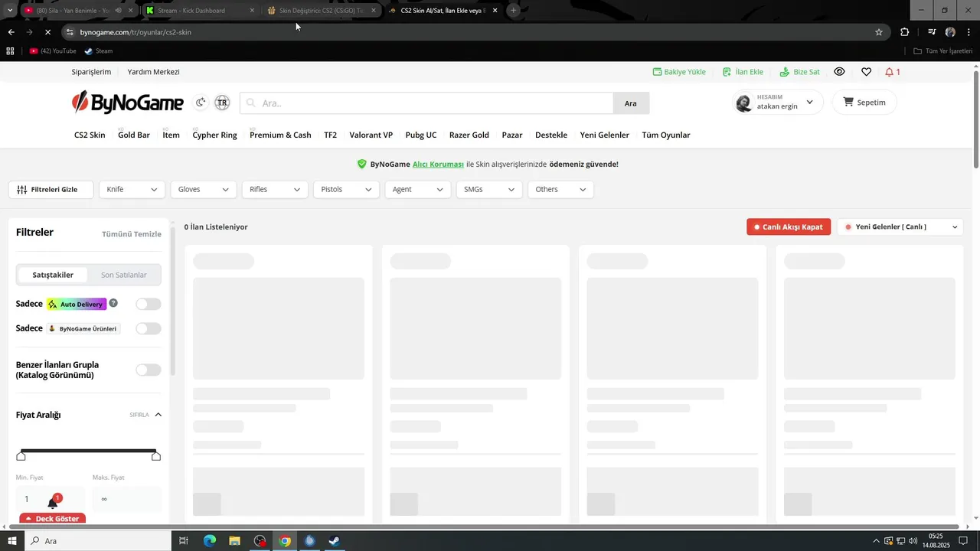Click İlan Ekle link
980x551 pixels.
[x=743, y=71]
